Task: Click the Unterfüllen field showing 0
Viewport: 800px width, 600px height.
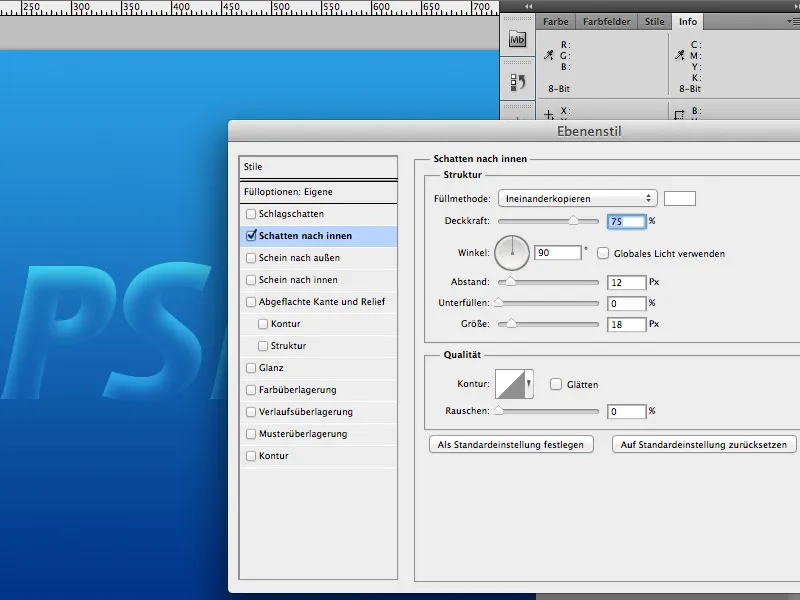Action: [627, 304]
